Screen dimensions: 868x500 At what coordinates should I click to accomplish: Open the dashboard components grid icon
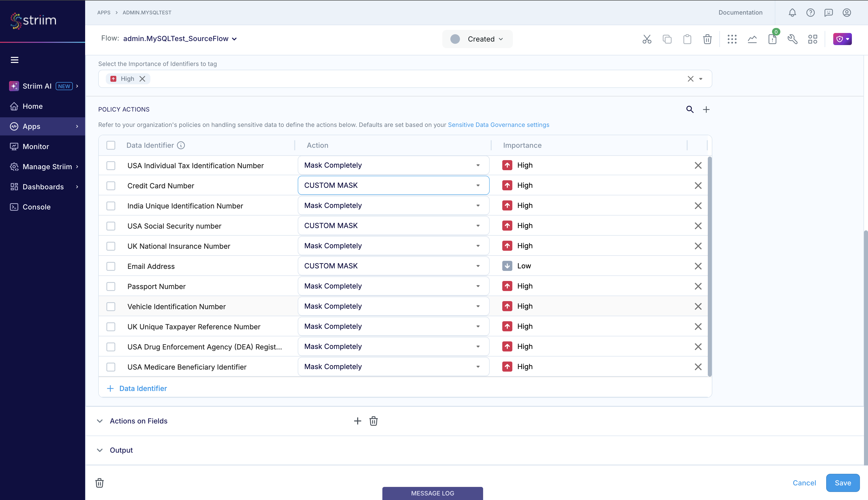pyautogui.click(x=813, y=39)
